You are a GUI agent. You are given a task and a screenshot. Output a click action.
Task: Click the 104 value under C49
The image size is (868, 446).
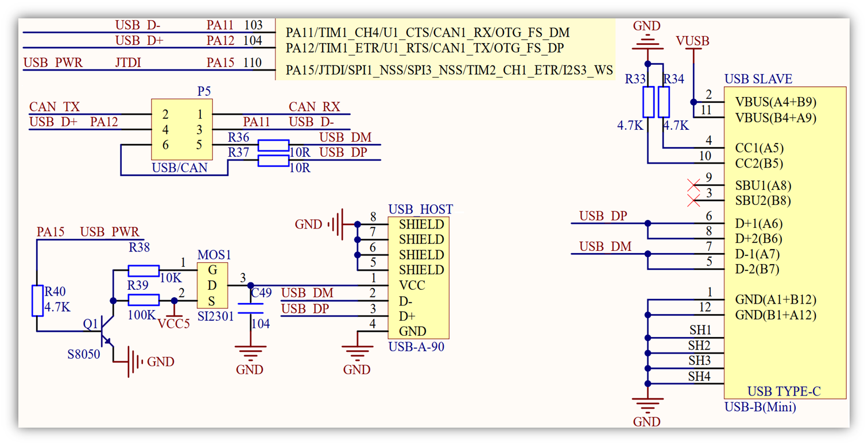(x=261, y=324)
